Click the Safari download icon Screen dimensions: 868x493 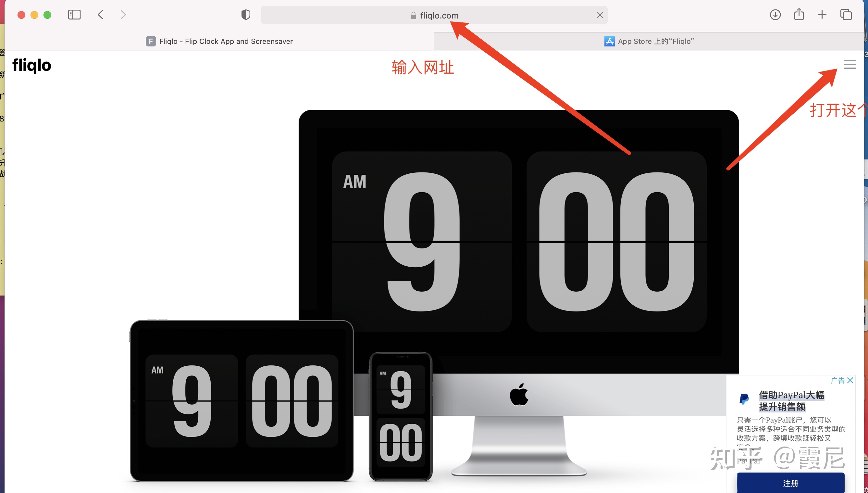[x=775, y=15]
